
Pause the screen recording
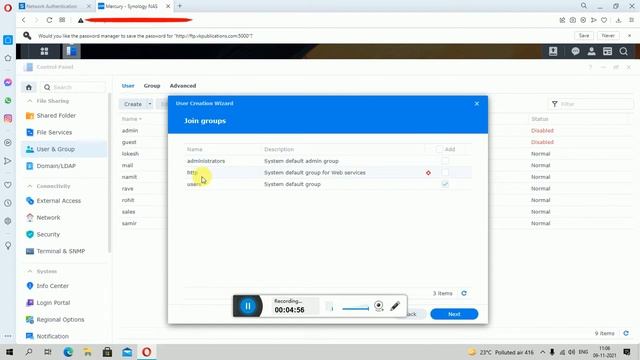coord(248,306)
